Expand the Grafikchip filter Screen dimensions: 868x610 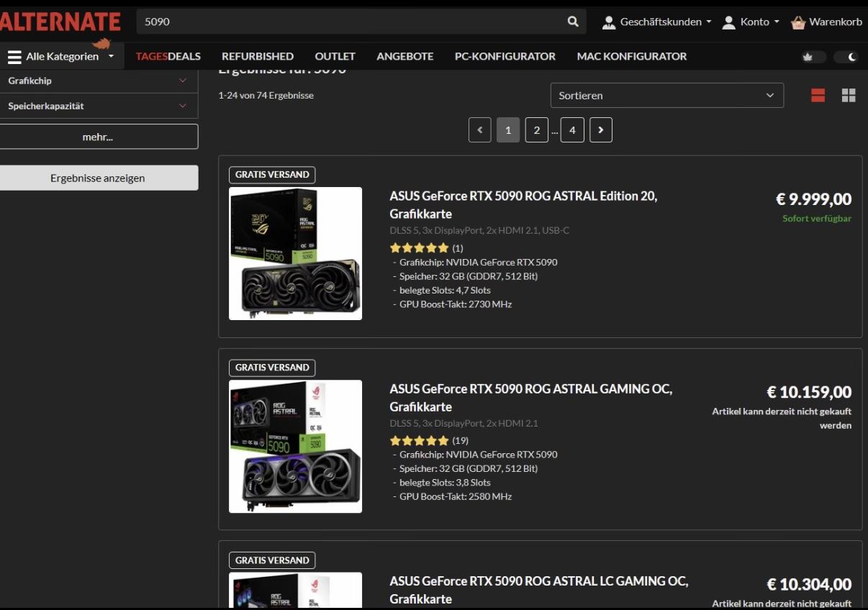(99, 81)
